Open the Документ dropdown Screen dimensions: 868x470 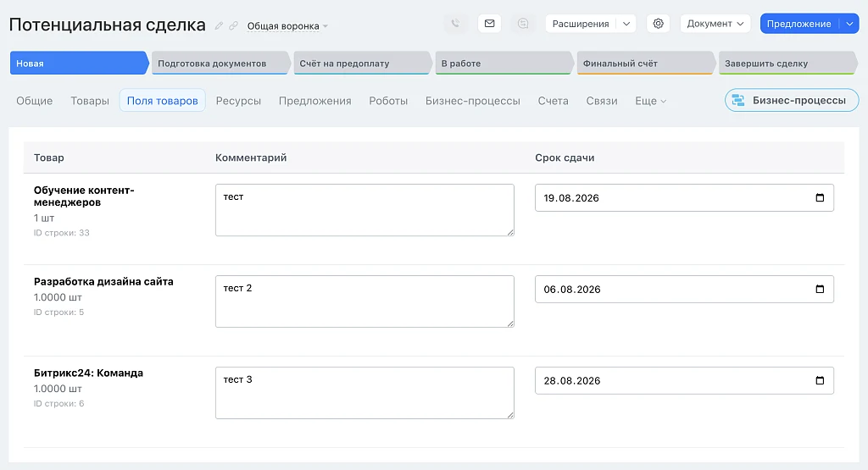coord(715,24)
